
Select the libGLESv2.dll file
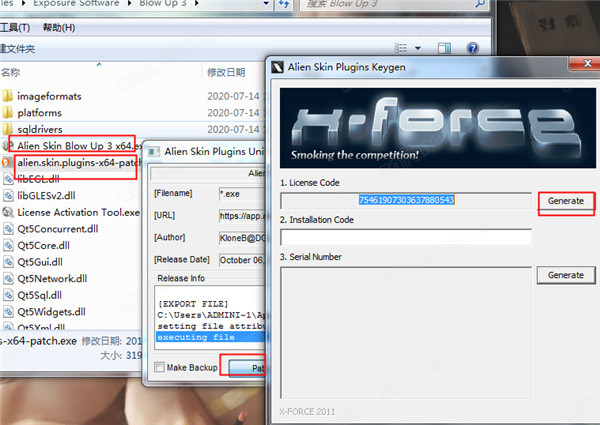pyautogui.click(x=46, y=195)
